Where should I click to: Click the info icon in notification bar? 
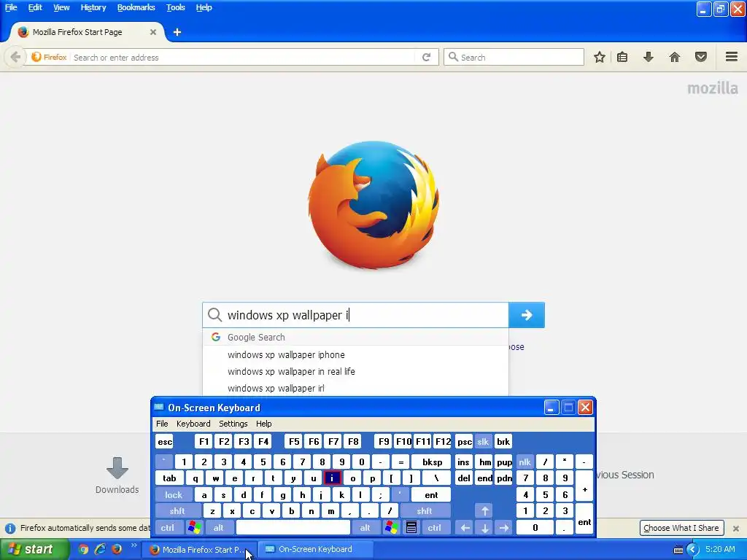(x=10, y=528)
